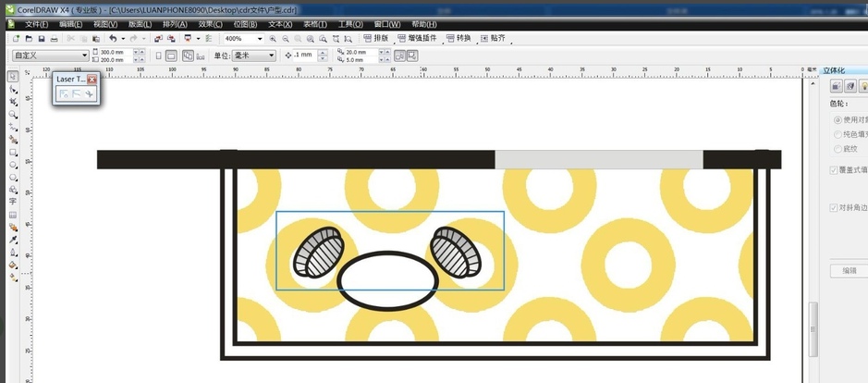Select the Rectangle tool in toolbox
The height and width of the screenshot is (383, 868).
[x=13, y=152]
